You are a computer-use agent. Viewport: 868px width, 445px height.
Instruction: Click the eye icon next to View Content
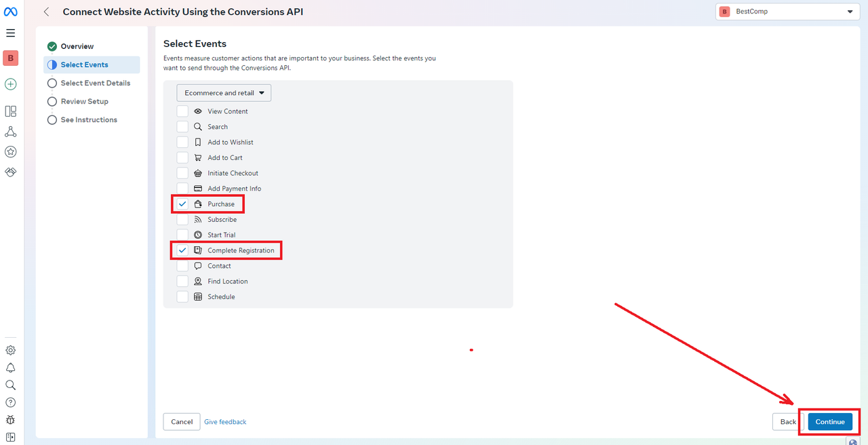pos(198,111)
